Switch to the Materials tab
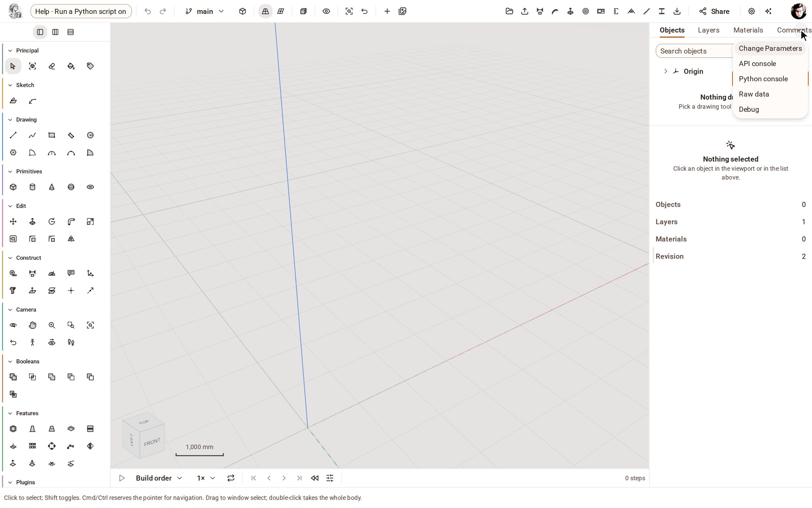This screenshot has height=508, width=812. point(748,30)
